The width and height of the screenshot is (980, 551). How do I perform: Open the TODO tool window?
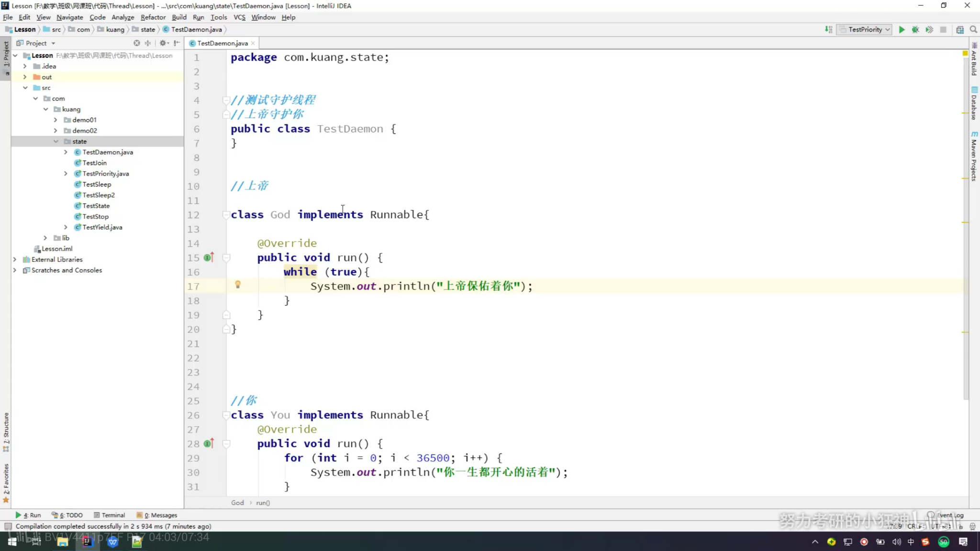tap(67, 515)
